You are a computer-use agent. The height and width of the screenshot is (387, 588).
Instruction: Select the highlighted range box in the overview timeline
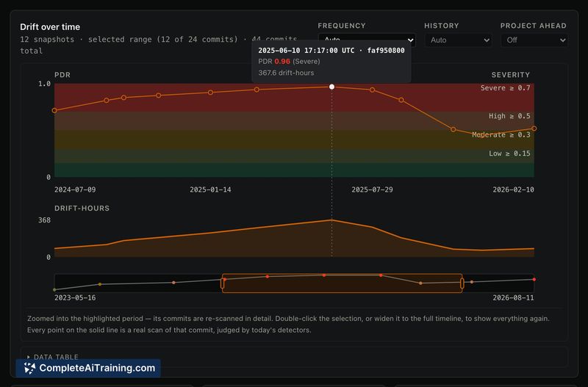click(x=342, y=283)
